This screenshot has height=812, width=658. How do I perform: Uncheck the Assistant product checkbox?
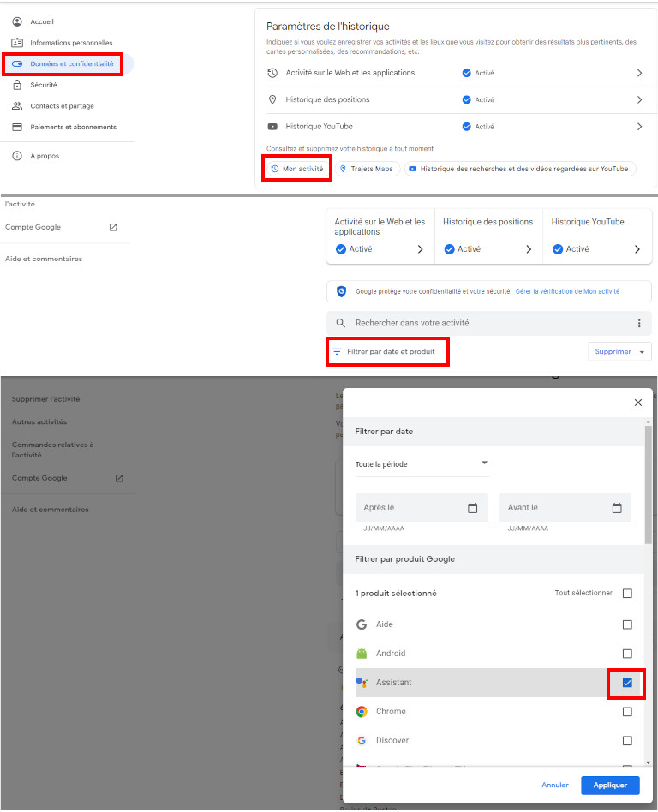627,683
